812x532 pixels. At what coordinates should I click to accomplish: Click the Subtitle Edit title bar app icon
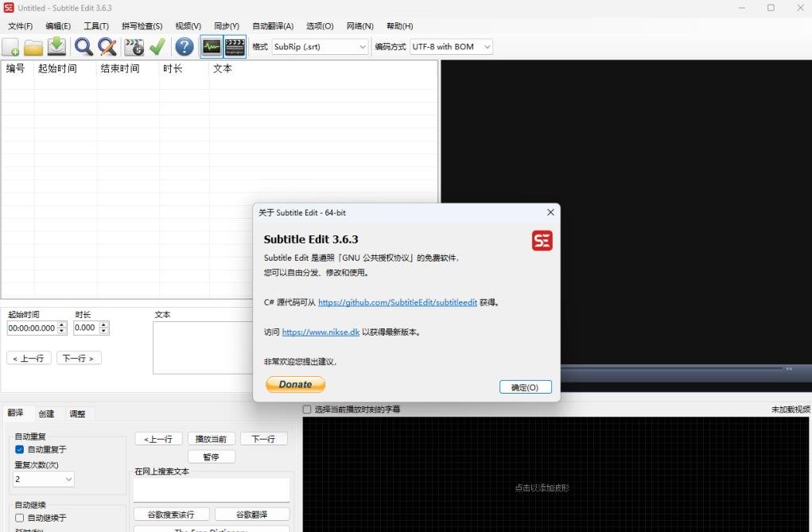coord(9,8)
